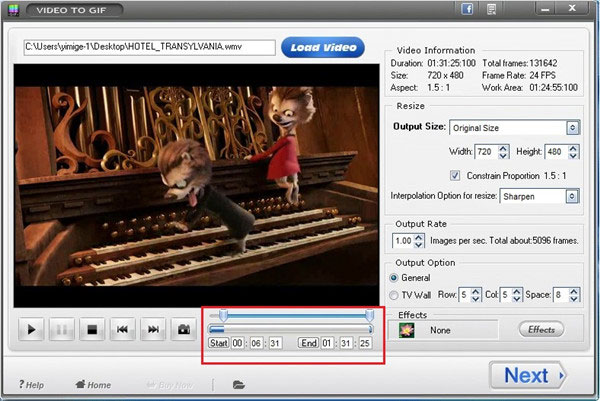Increase Height with up arrow

point(573,148)
